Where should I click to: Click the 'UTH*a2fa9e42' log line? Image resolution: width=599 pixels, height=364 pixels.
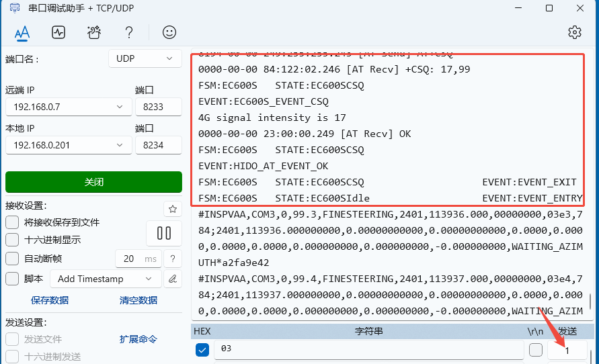234,263
